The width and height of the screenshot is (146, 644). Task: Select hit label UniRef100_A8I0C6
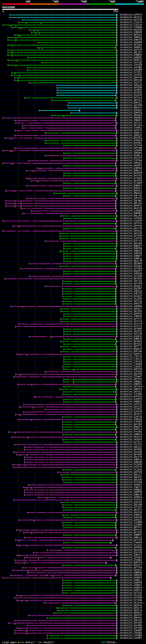tap(131, 100)
